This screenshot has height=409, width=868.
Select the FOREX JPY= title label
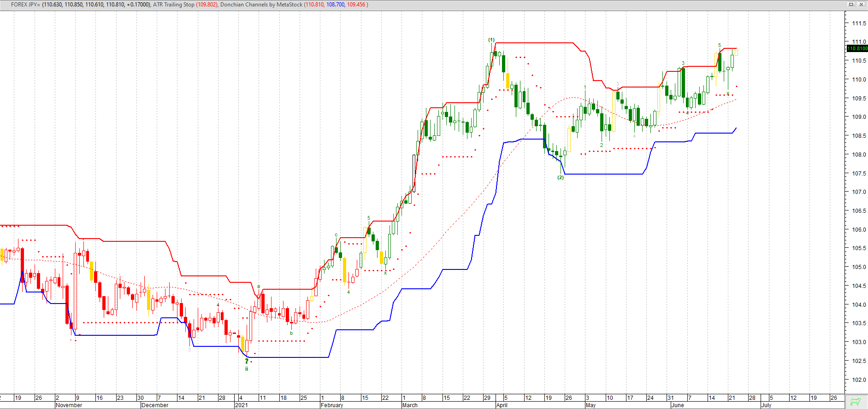point(25,5)
